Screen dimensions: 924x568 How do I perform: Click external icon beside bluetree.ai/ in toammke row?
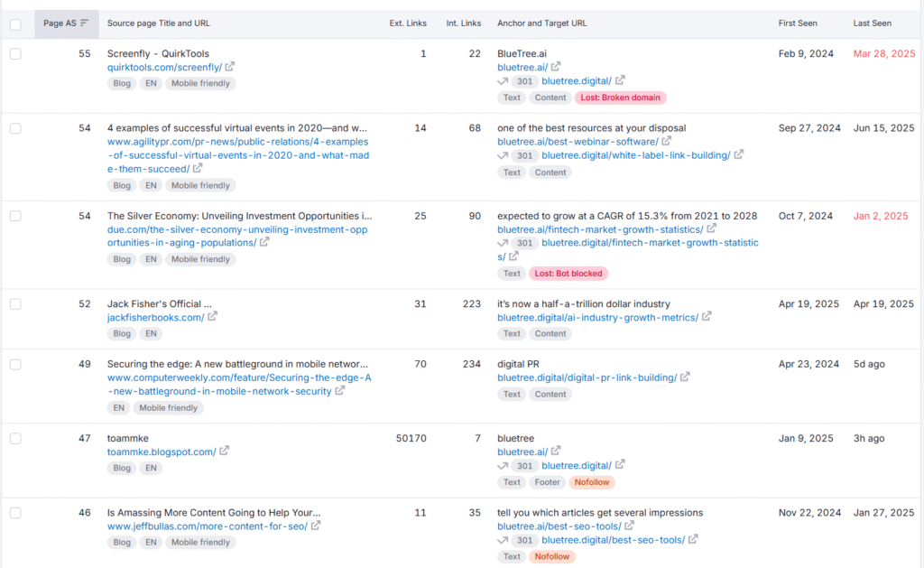tap(556, 452)
